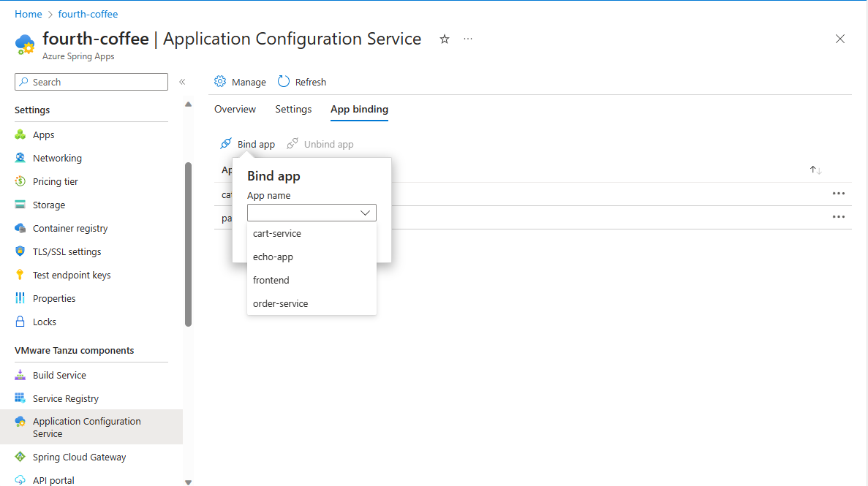Switch to the Overview tab
Screen dimensions: 868x486
(x=235, y=109)
